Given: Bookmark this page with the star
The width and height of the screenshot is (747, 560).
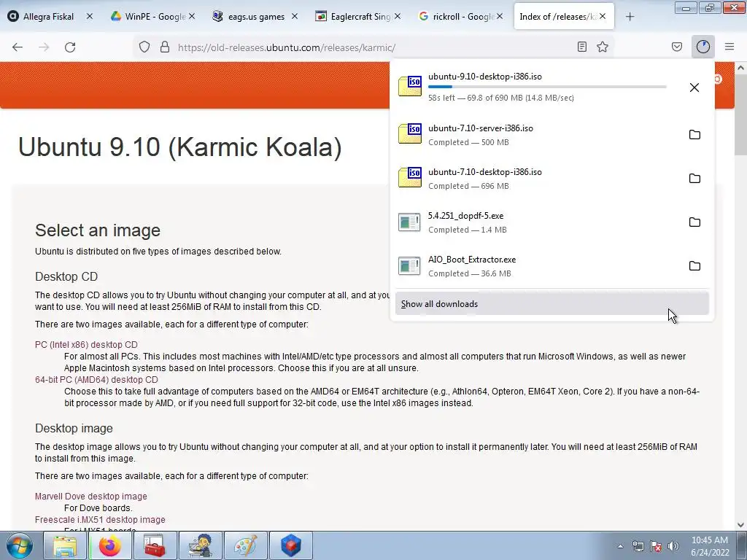Looking at the screenshot, I should point(603,47).
